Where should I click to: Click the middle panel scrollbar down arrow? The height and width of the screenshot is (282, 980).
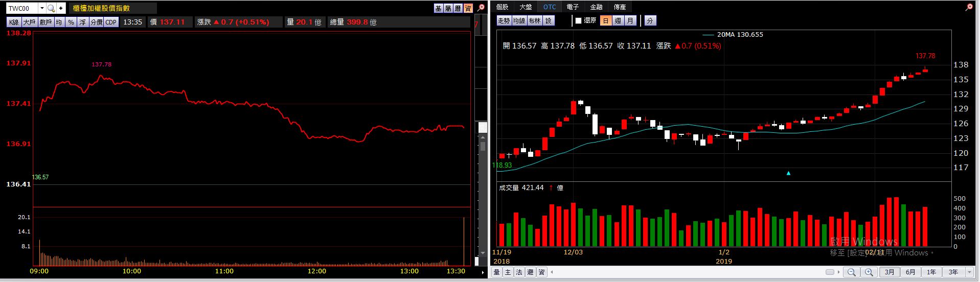tap(483, 253)
